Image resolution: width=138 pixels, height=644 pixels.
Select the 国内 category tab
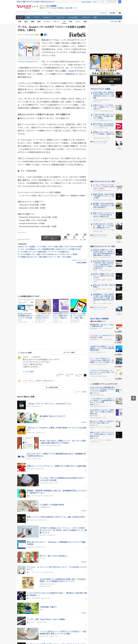point(26,21)
